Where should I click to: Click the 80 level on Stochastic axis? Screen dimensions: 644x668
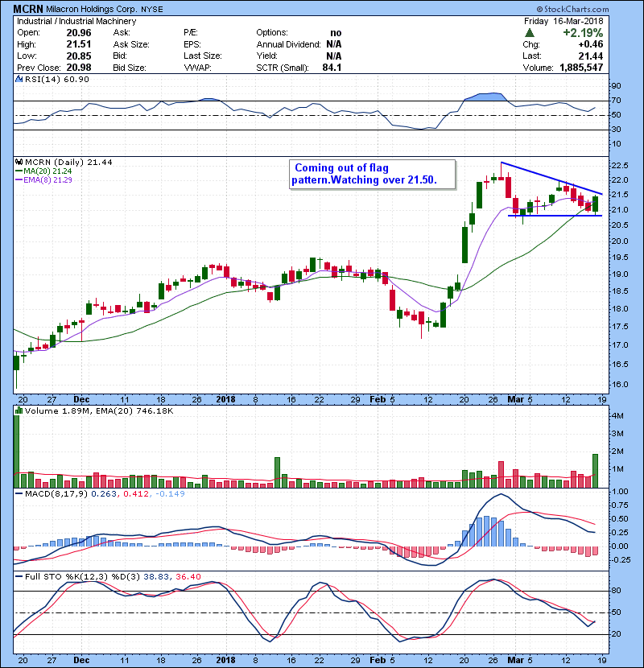point(617,591)
